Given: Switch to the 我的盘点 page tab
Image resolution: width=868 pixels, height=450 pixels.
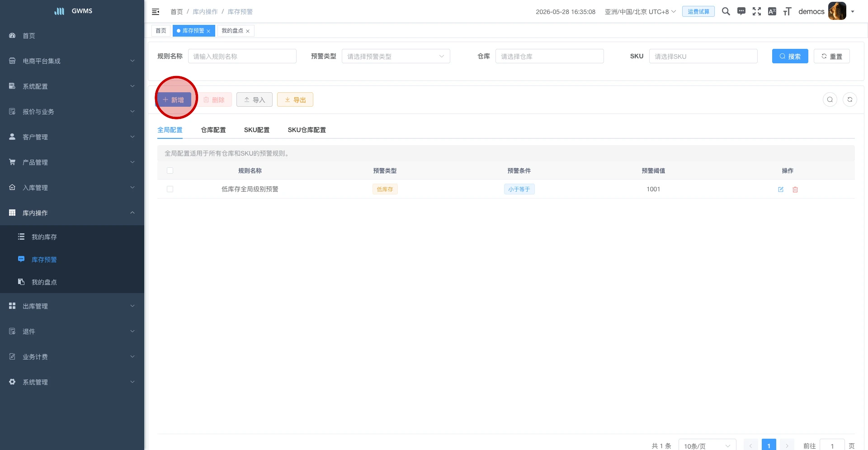Looking at the screenshot, I should click(232, 31).
